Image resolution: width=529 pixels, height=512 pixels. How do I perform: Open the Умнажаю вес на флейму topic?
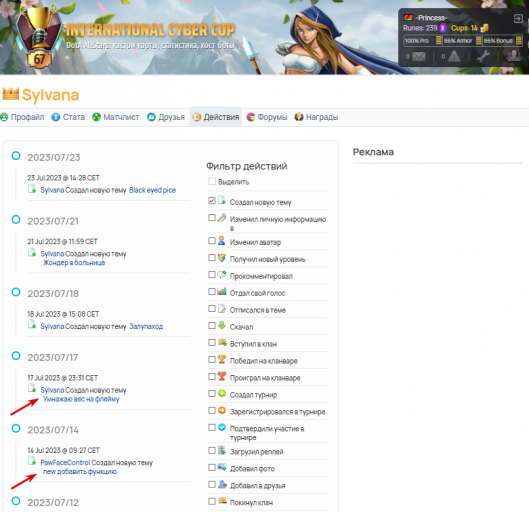coord(81,399)
